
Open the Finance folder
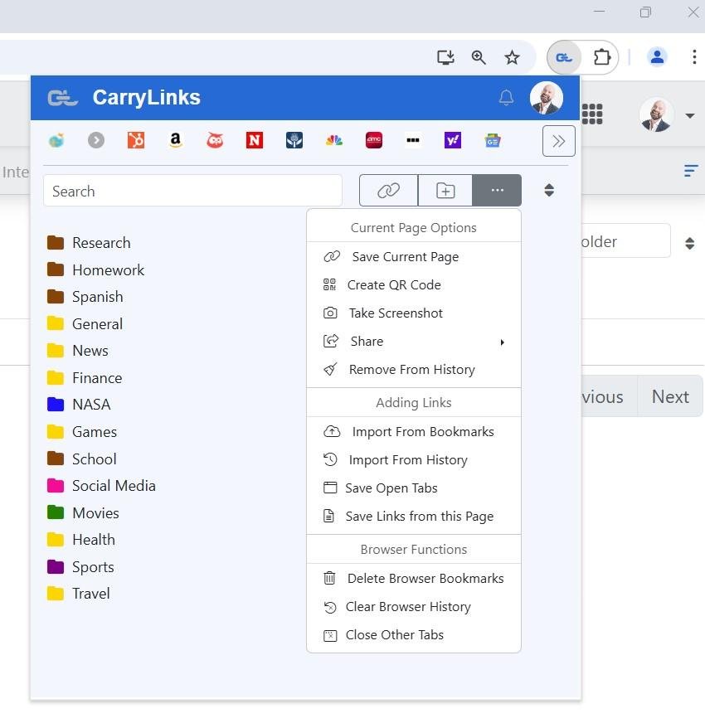point(85,378)
